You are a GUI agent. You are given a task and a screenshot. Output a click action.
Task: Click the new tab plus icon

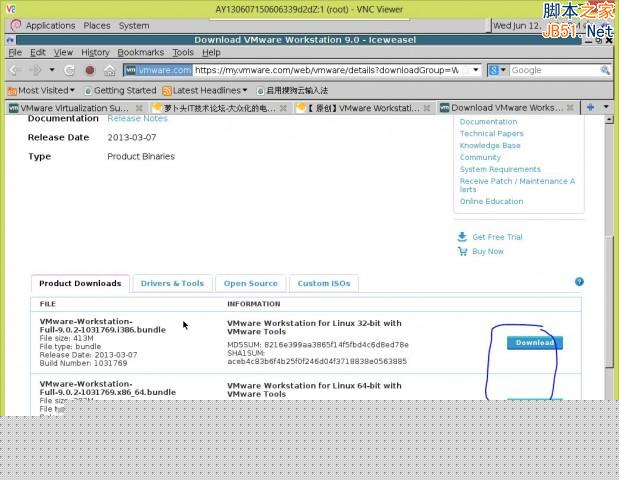(591, 107)
